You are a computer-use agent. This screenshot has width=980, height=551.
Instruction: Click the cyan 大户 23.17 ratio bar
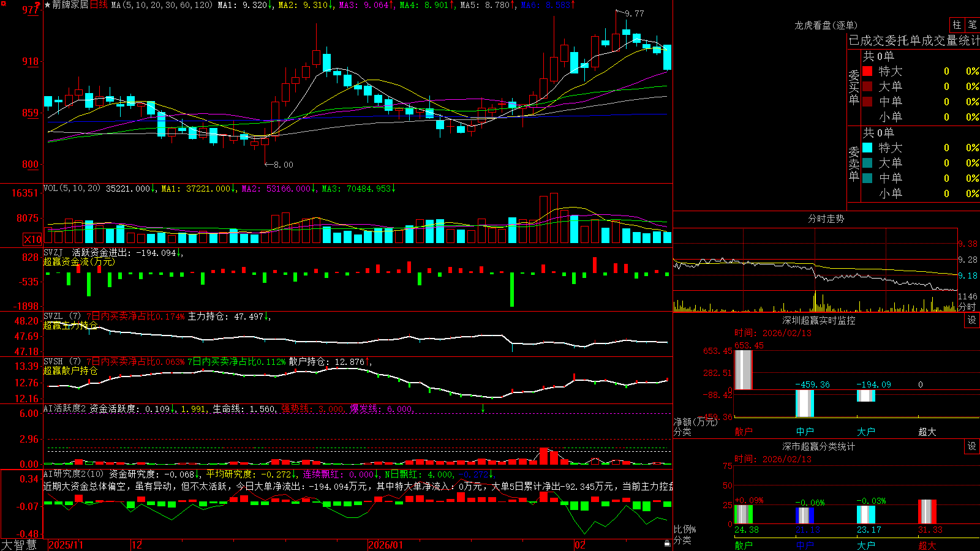pos(866,515)
